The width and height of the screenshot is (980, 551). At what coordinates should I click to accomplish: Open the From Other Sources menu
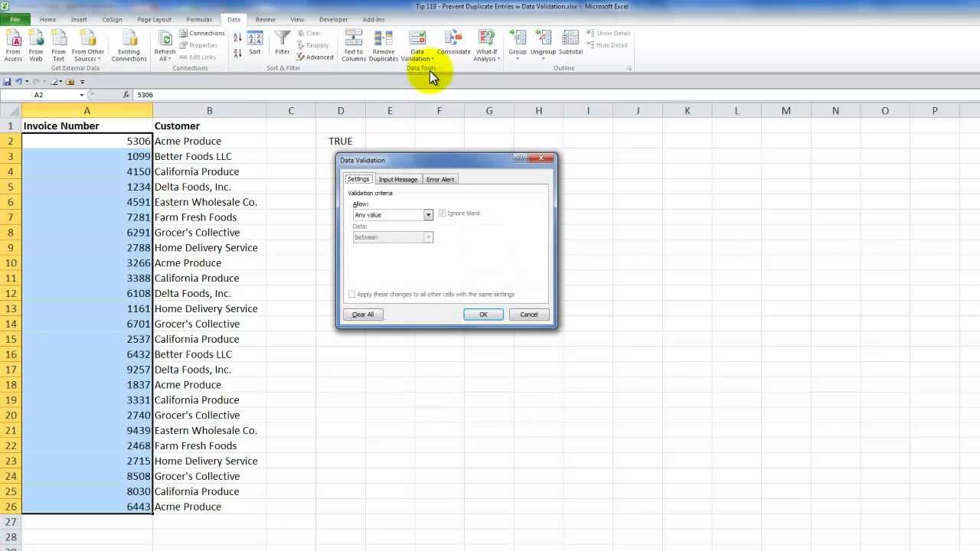coord(88,46)
